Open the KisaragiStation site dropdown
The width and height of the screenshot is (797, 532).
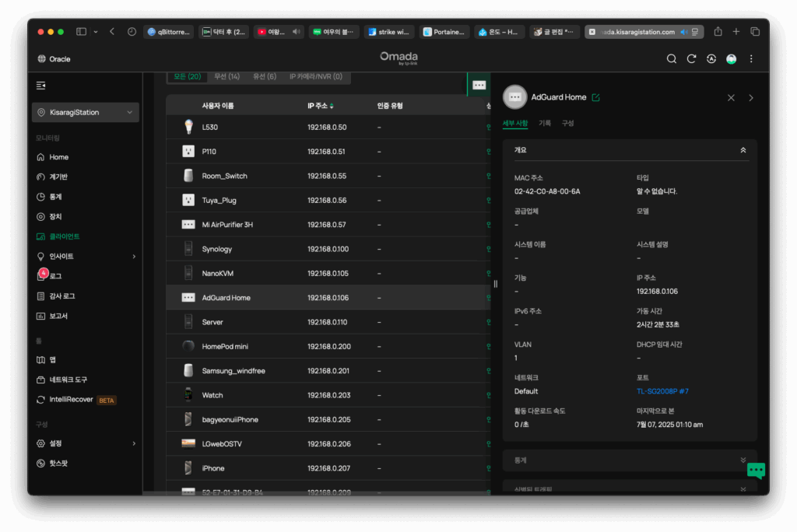pos(86,112)
